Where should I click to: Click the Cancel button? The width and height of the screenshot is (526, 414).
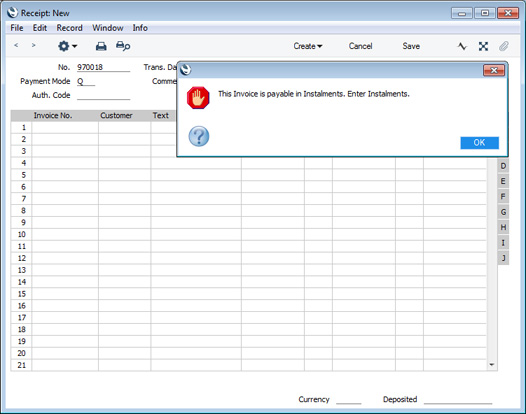[360, 46]
